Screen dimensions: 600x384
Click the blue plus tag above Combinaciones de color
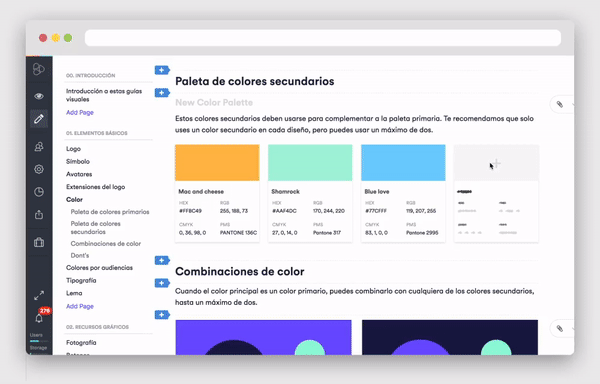click(x=162, y=260)
